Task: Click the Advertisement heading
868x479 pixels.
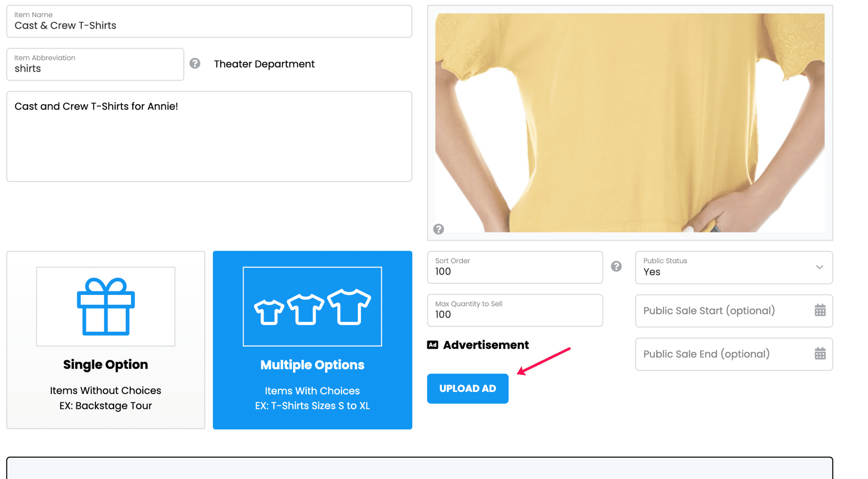Action: pyautogui.click(x=486, y=345)
